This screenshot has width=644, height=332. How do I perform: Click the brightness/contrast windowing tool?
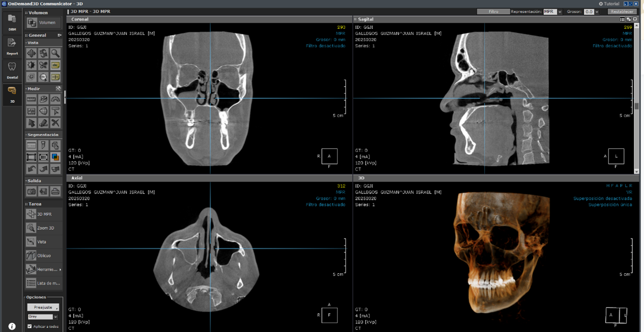click(x=31, y=65)
